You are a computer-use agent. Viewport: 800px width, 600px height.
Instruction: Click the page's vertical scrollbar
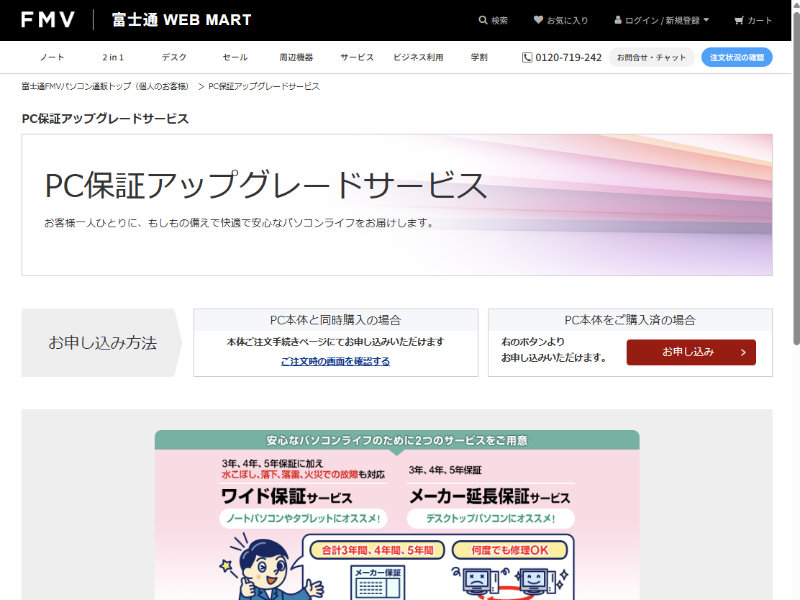click(795, 200)
